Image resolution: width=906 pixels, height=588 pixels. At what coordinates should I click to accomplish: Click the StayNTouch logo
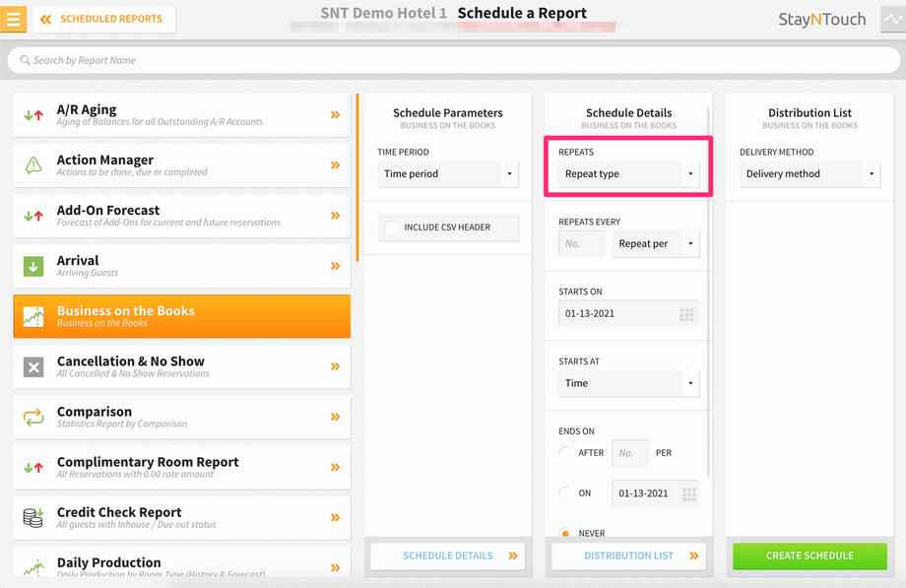point(821,20)
